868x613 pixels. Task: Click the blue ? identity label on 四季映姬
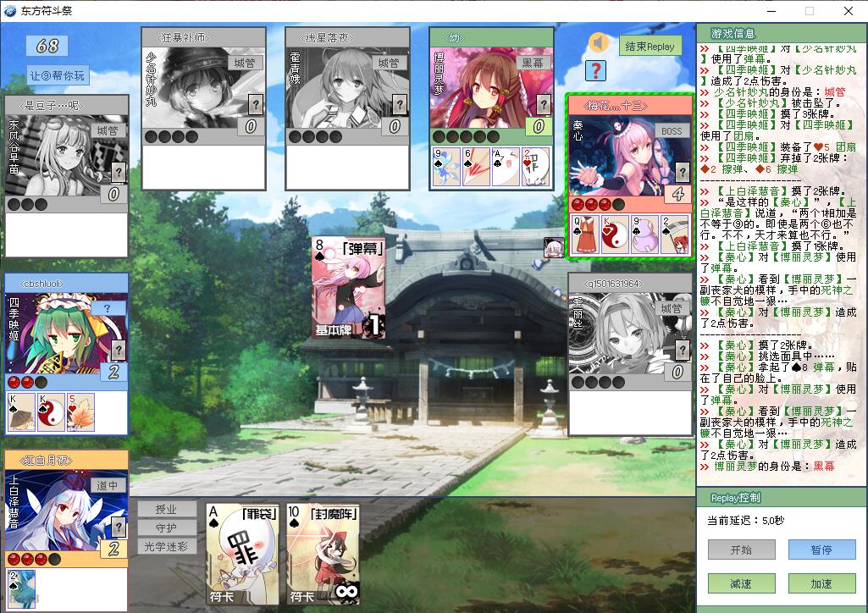tap(108, 308)
